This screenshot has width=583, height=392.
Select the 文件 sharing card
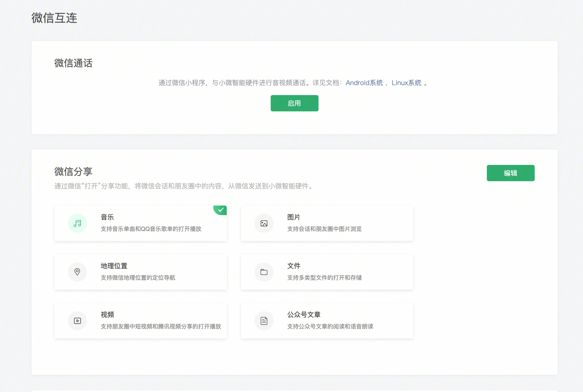tap(326, 272)
